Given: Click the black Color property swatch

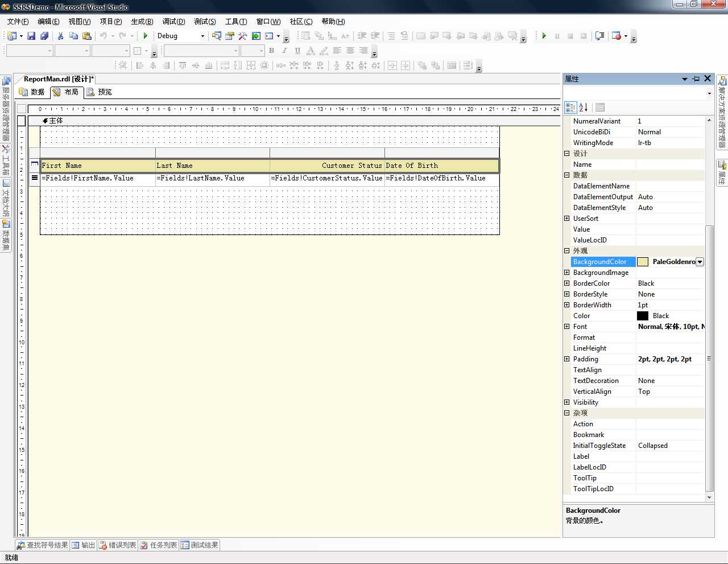Looking at the screenshot, I should pyautogui.click(x=643, y=316).
